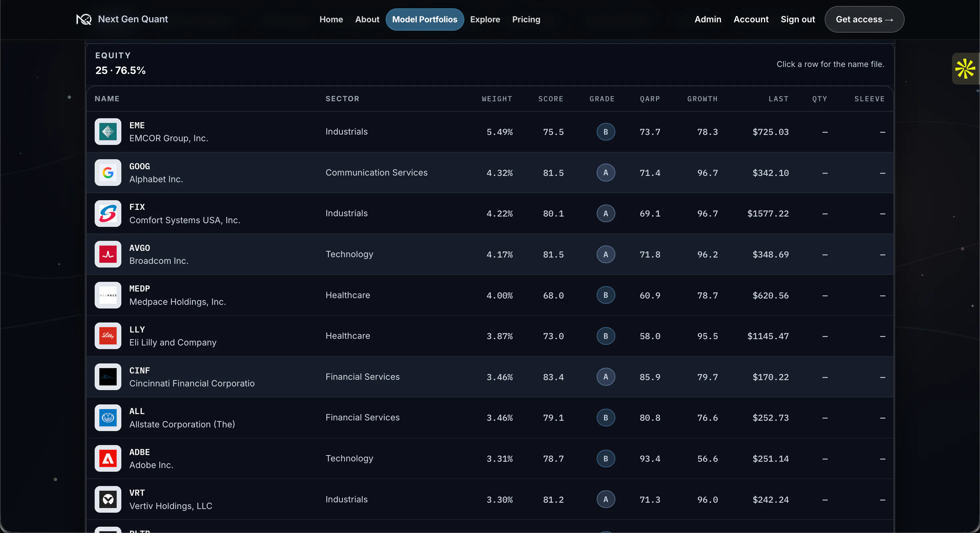Click 'Medpace Holdings, Inc.' name
This screenshot has height=533, width=980.
click(178, 302)
